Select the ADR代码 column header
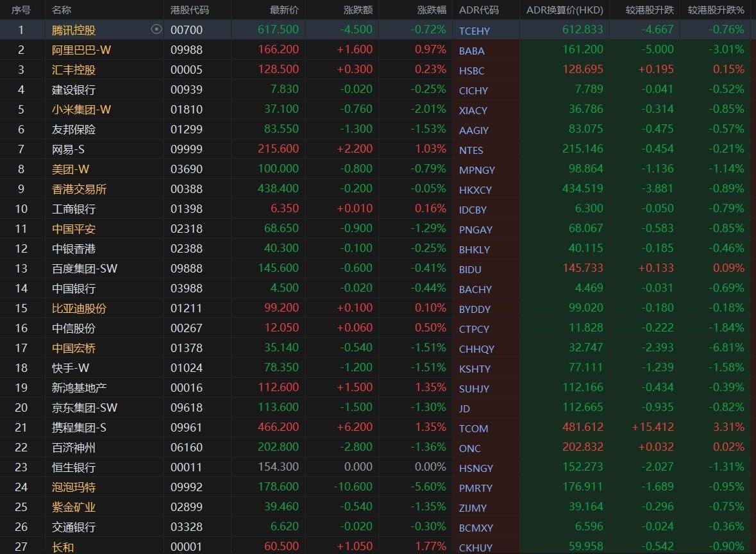Screen dimensions: 756x554 (x=478, y=10)
